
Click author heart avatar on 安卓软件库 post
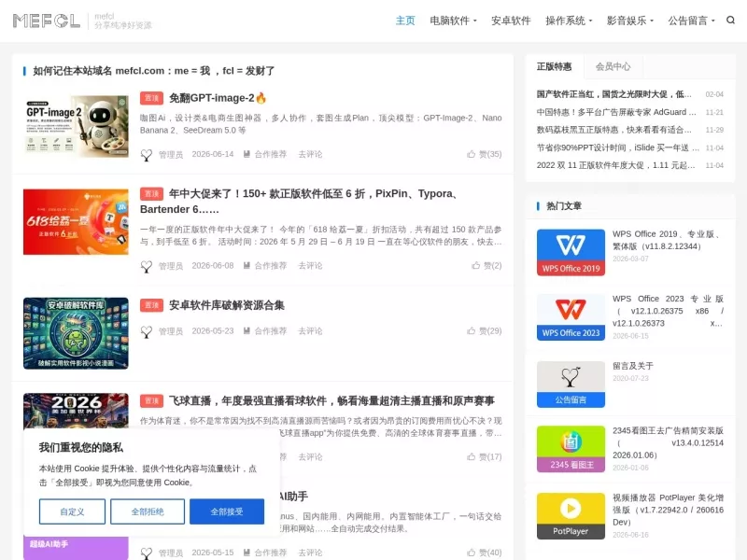147,331
